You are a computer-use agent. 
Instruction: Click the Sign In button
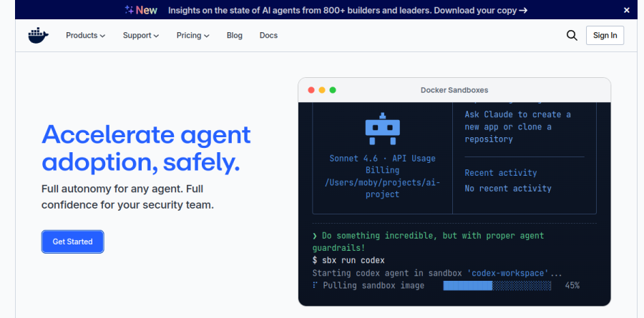tap(605, 35)
